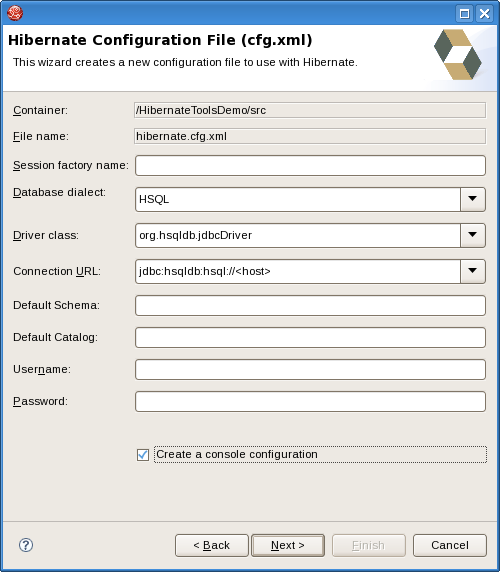Click the File name hibernate.cfg.xml field
The image size is (500, 572).
tap(310, 136)
